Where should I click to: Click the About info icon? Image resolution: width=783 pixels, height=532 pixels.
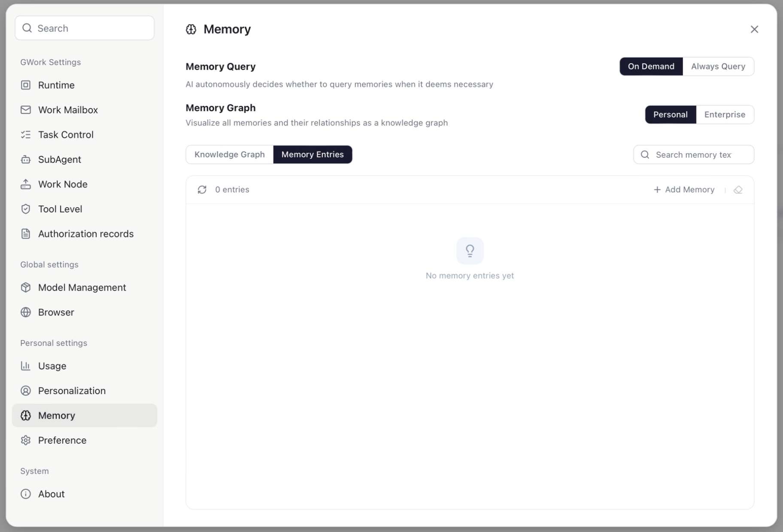point(26,494)
